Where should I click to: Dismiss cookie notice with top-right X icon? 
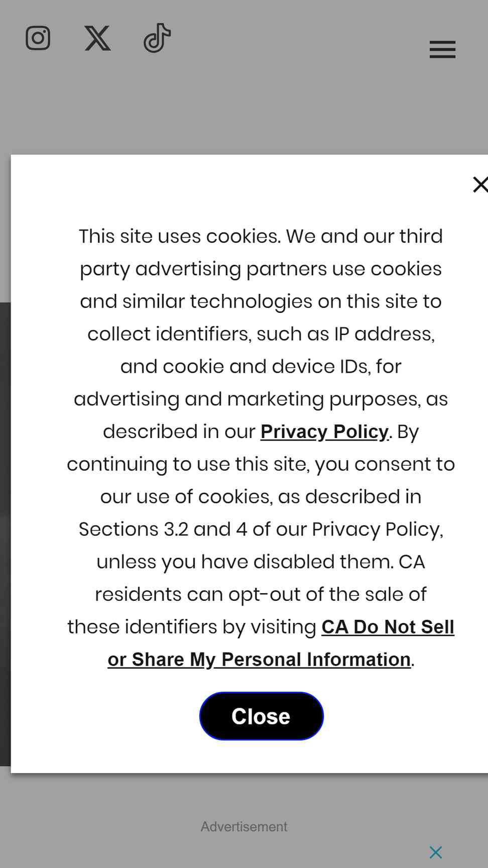480,184
